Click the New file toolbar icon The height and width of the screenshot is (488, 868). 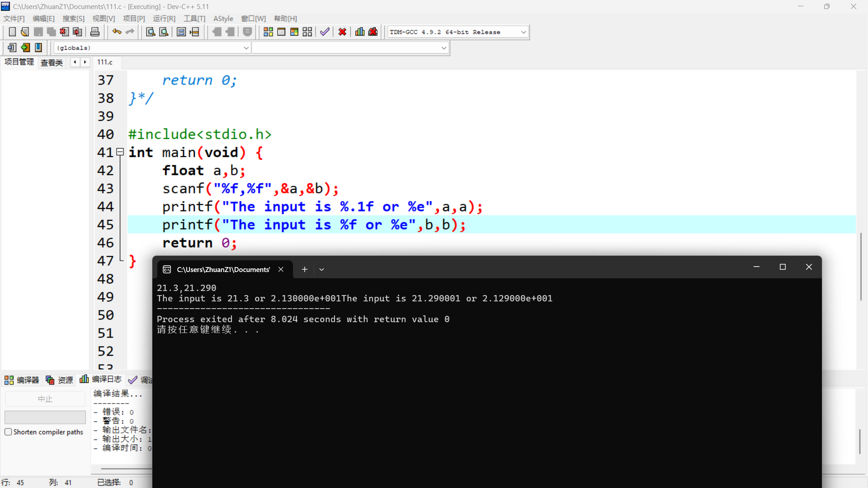pos(12,32)
